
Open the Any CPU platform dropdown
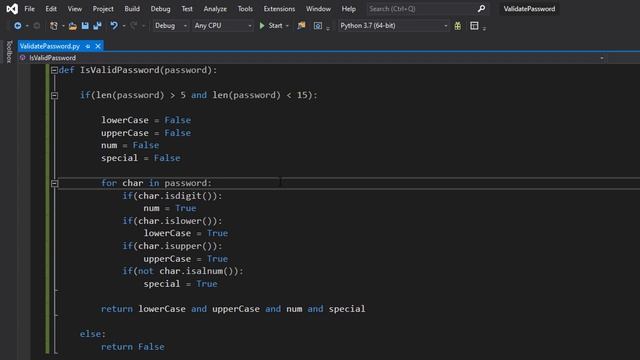pyautogui.click(x=222, y=26)
